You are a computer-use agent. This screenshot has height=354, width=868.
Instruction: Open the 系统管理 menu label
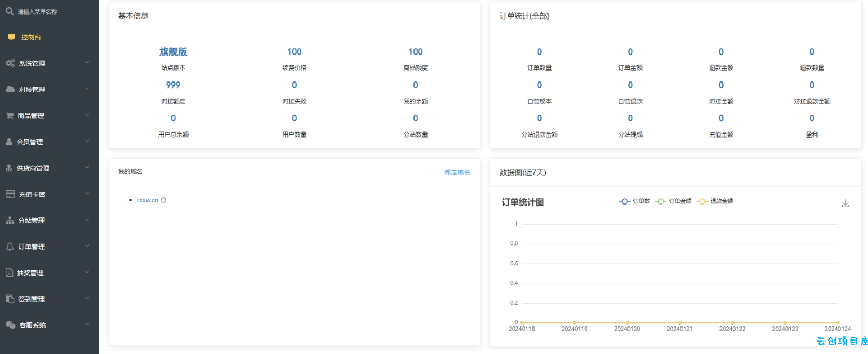point(32,63)
